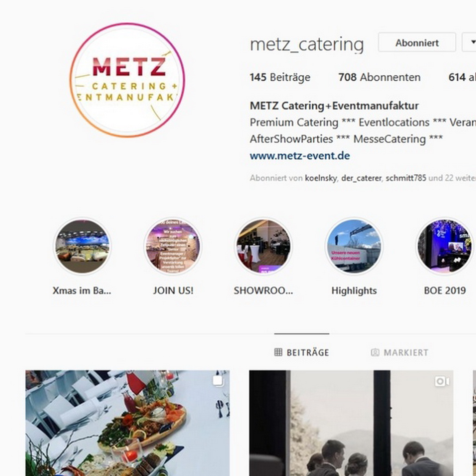Viewport: 476px width, 476px height.
Task: Open the food platter post thumbnail
Action: (x=127, y=423)
